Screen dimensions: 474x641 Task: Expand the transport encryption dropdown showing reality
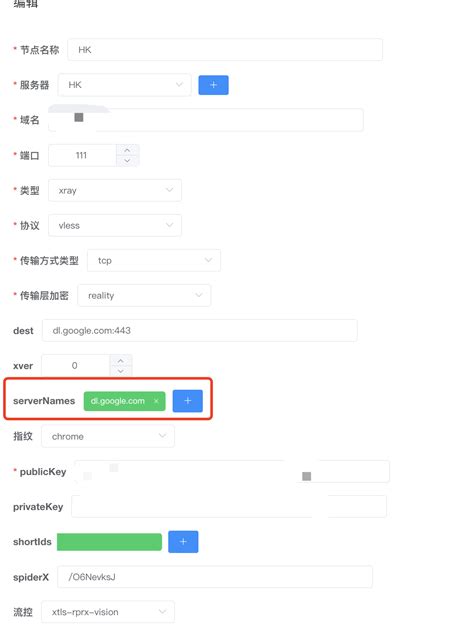pyautogui.click(x=144, y=296)
